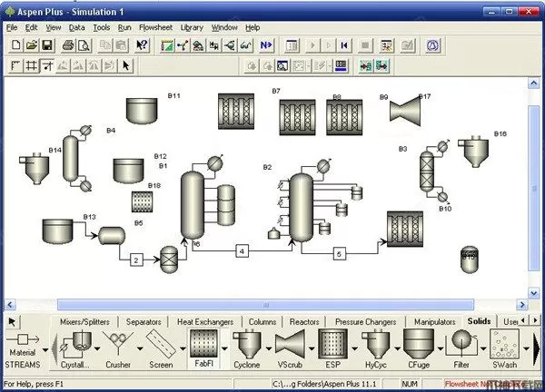The image size is (545, 392).
Task: Choose the VScrub venturi scrubber icon
Action: [290, 346]
